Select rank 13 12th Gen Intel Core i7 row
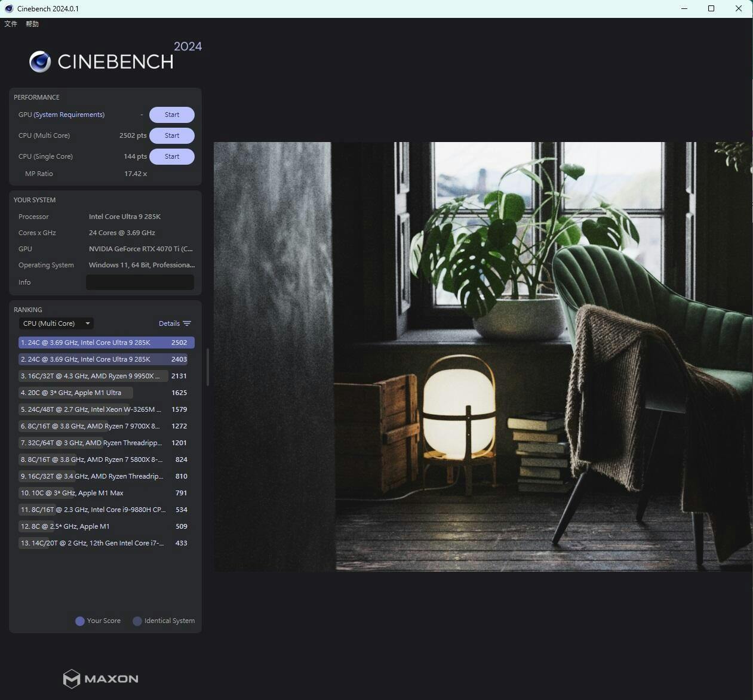The image size is (753, 700). click(106, 543)
